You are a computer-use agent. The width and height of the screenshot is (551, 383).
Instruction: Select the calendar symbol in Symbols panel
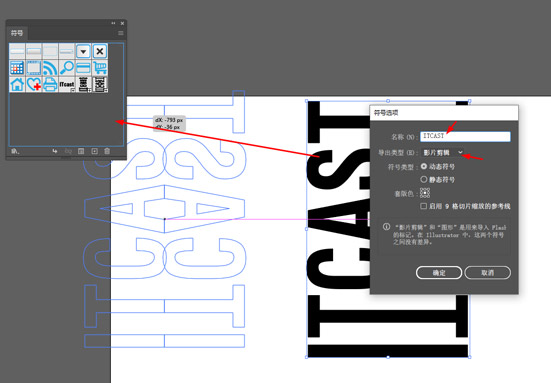coord(17,68)
